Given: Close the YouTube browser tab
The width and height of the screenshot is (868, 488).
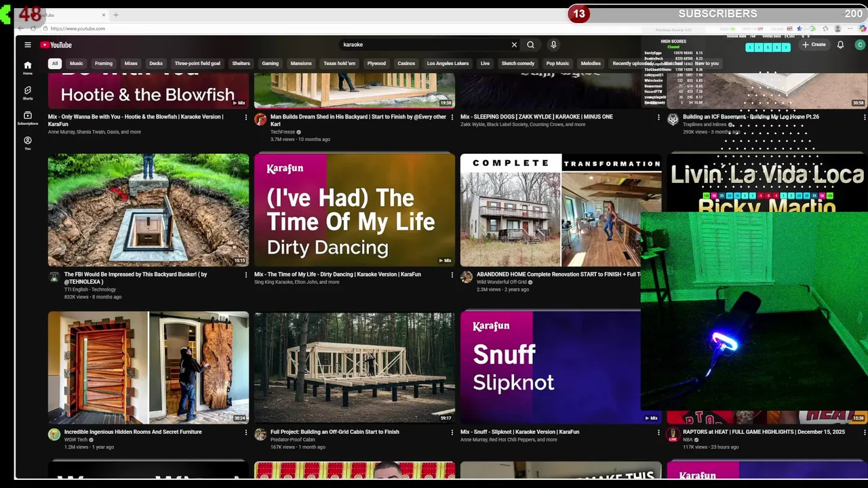Looking at the screenshot, I should (x=104, y=15).
